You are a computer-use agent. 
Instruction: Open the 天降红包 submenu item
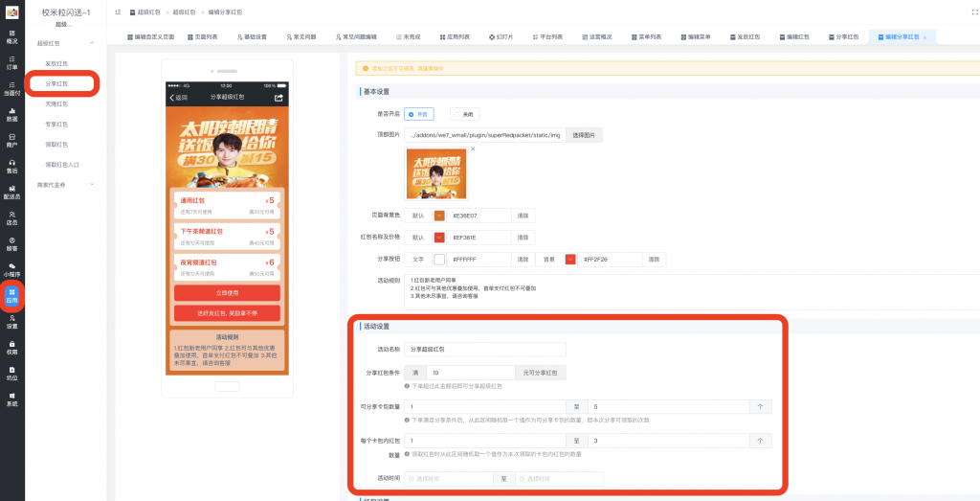[56, 103]
